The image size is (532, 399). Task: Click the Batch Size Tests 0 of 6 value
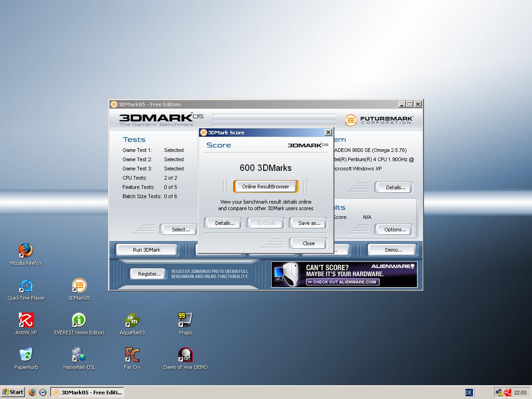click(x=171, y=196)
